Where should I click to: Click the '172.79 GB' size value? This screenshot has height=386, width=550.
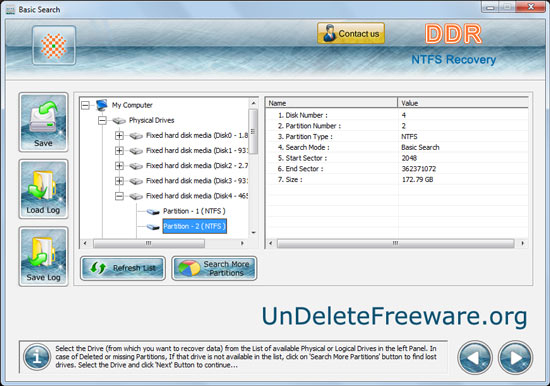pyautogui.click(x=417, y=180)
